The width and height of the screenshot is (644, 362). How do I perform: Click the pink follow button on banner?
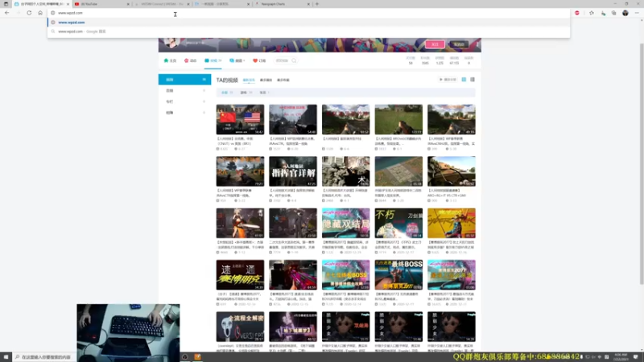click(435, 44)
